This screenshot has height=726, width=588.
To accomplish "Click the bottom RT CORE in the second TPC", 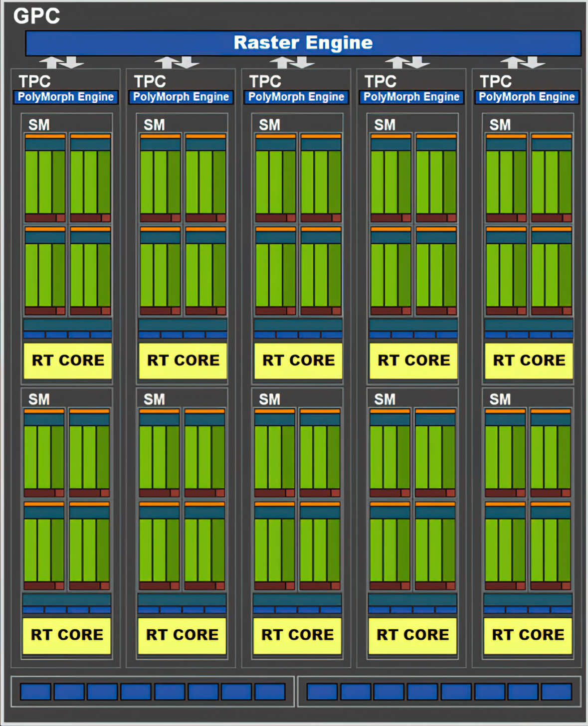I will [182, 635].
